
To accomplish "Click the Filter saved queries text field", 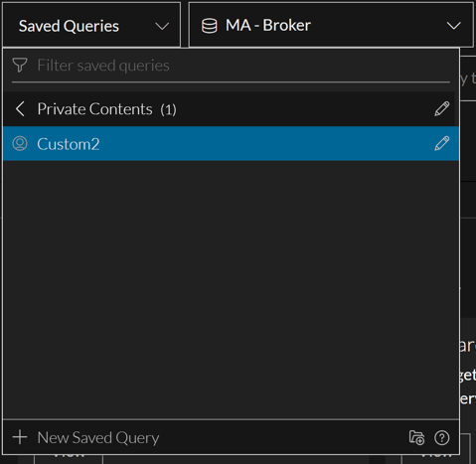I will click(x=231, y=66).
